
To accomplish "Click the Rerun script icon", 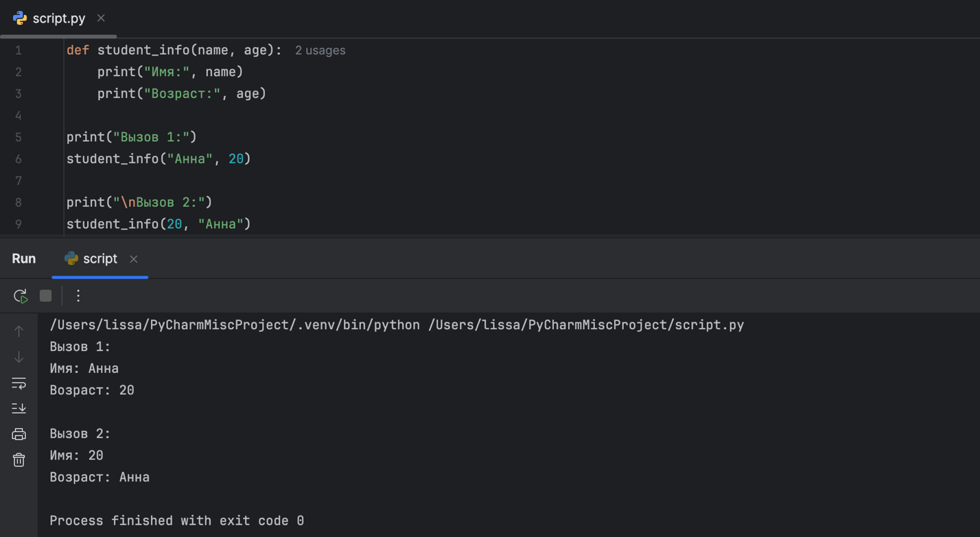I will pyautogui.click(x=21, y=296).
